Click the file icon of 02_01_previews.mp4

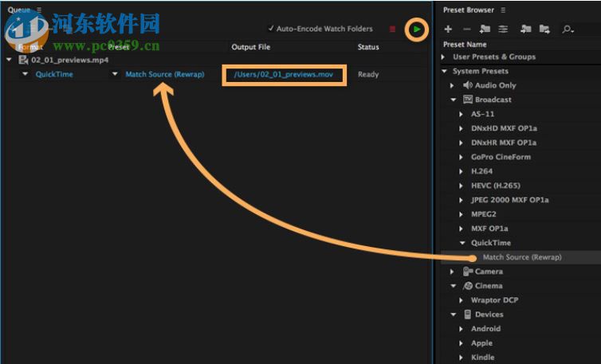click(x=23, y=60)
